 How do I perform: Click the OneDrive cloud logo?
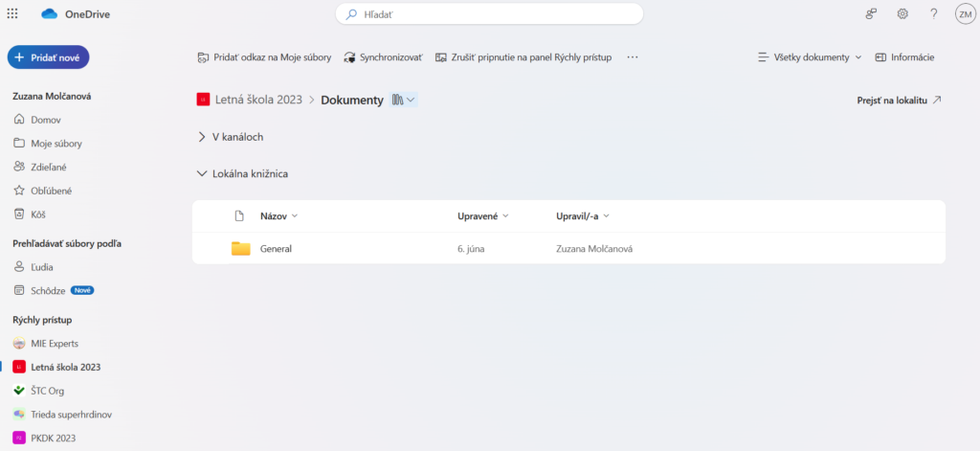50,13
